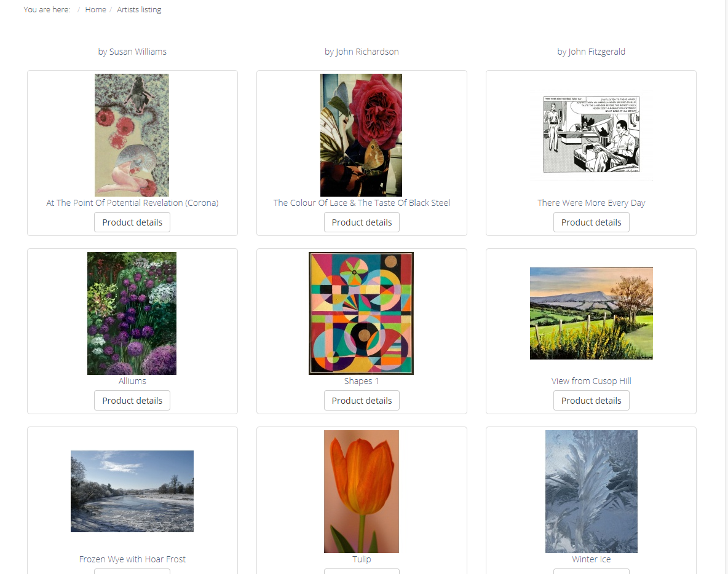View Product details for Alliums
This screenshot has width=728, height=574.
point(132,401)
